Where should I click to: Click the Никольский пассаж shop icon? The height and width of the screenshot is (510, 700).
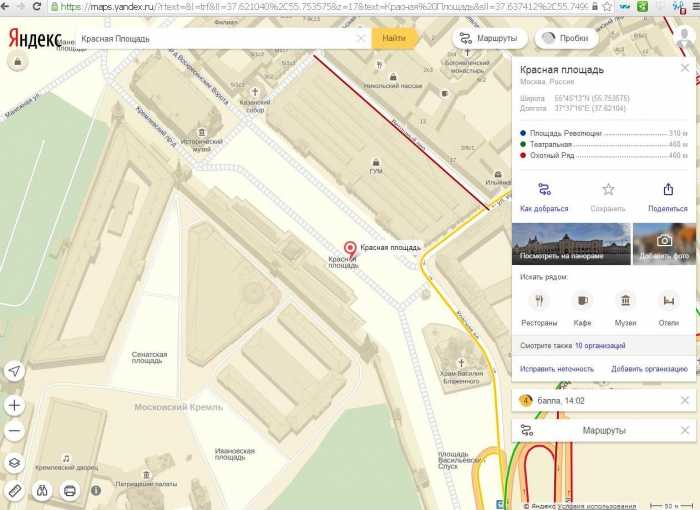pos(393,77)
